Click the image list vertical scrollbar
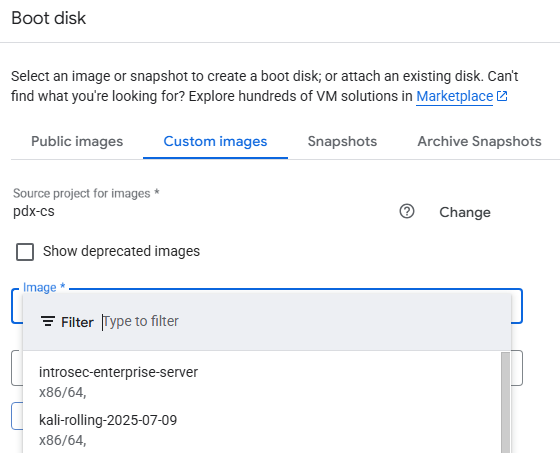 click(505, 402)
